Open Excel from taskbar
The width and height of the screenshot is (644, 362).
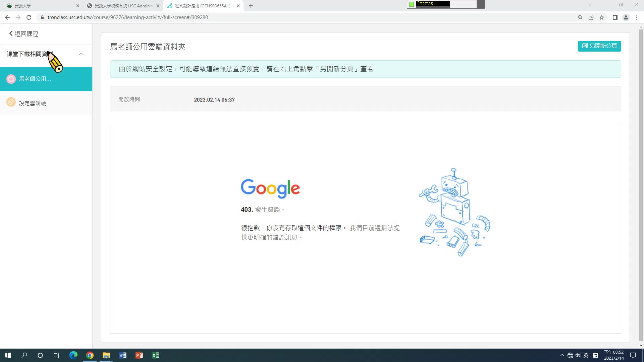155,355
